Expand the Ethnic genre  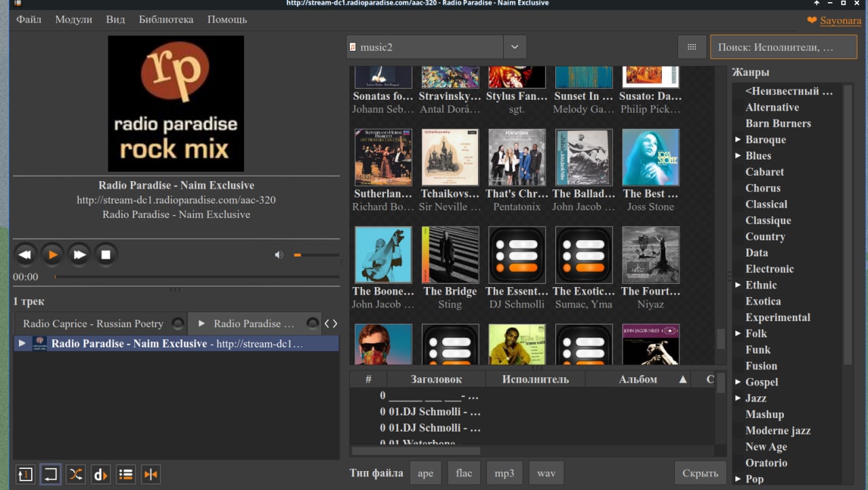coord(738,285)
